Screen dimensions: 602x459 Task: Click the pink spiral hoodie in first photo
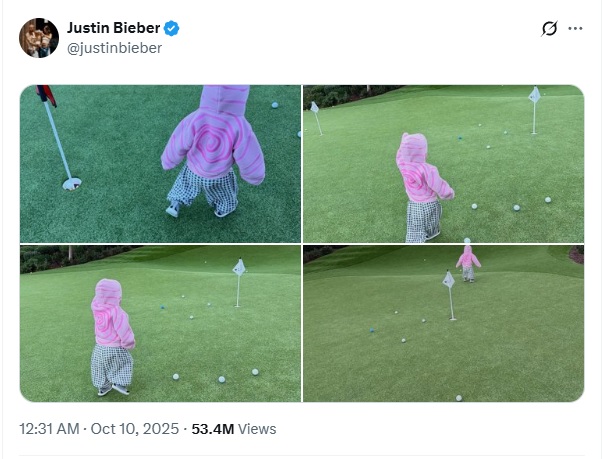213,135
